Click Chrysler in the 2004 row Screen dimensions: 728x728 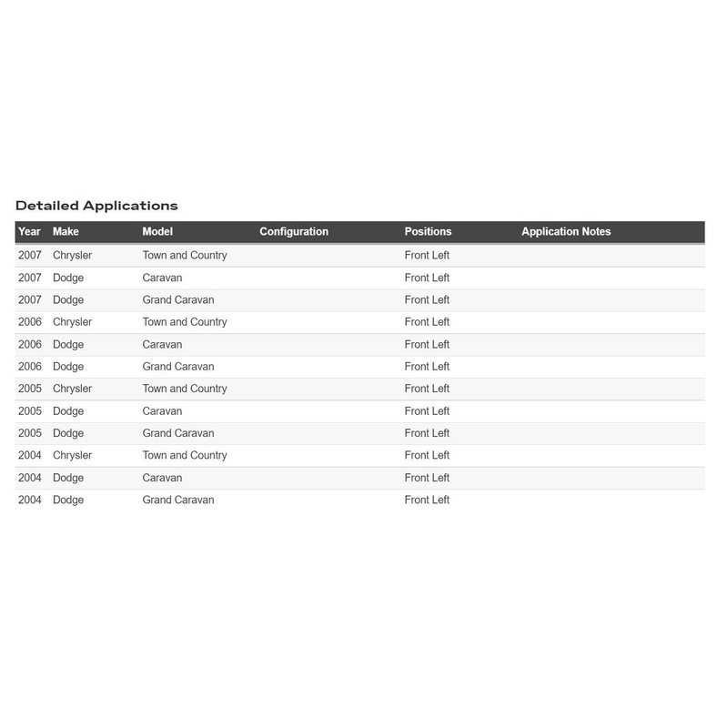(x=72, y=455)
